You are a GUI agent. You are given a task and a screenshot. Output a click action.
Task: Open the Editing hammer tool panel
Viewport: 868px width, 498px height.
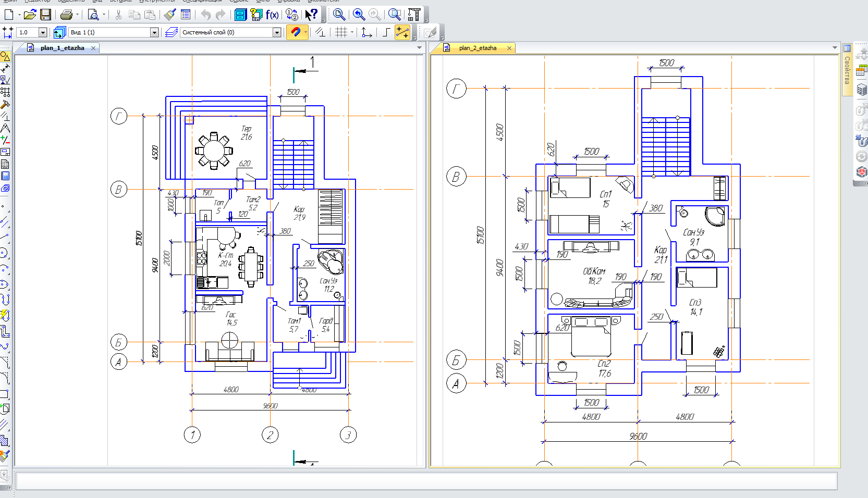5,104
